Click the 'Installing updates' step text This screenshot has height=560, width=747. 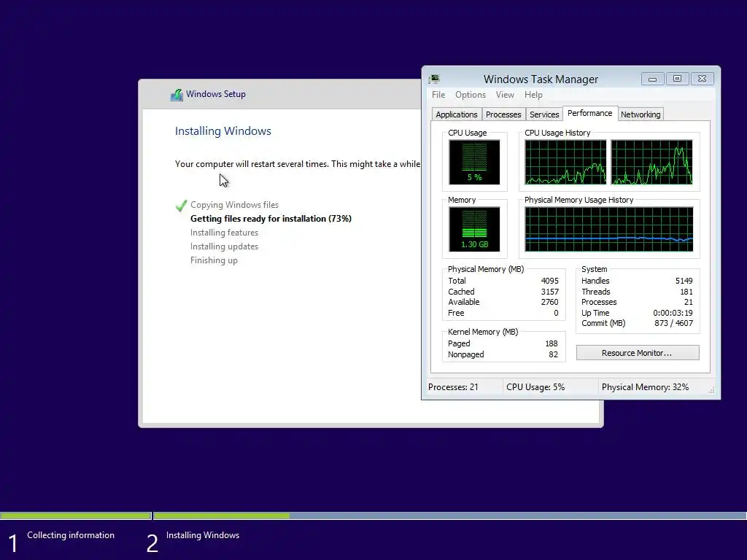[x=224, y=246]
